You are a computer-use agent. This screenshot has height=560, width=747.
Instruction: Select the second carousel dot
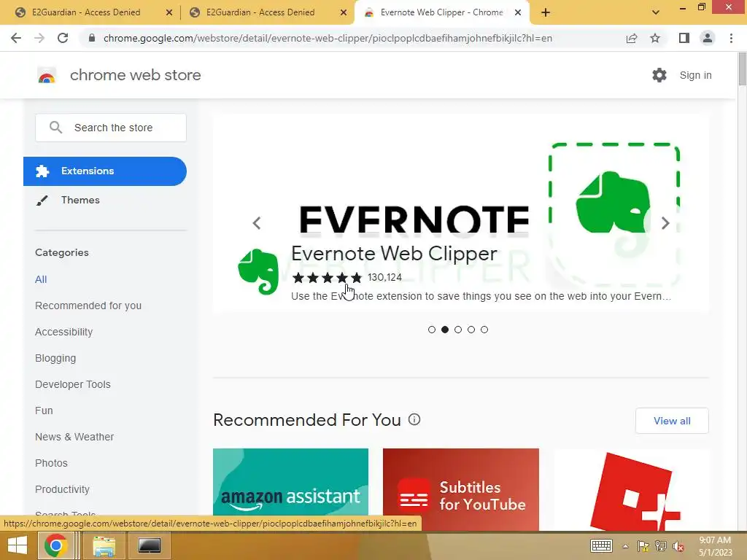click(445, 330)
